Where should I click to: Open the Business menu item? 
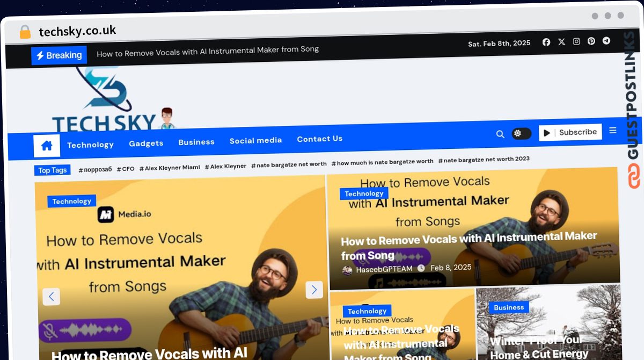[x=196, y=142]
